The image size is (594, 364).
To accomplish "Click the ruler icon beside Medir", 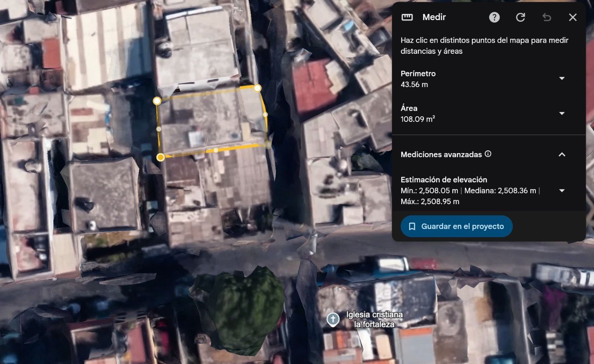I will [x=407, y=17].
